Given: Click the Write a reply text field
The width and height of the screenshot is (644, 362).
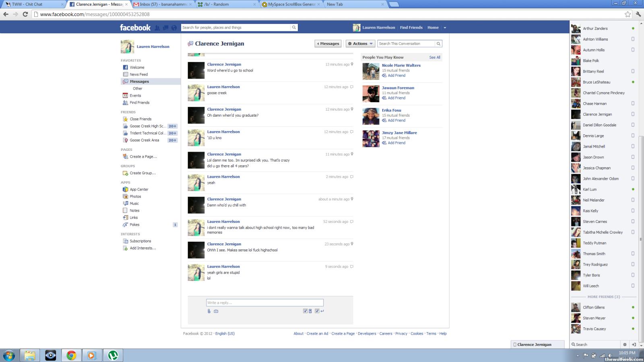Looking at the screenshot, I should click(x=264, y=302).
